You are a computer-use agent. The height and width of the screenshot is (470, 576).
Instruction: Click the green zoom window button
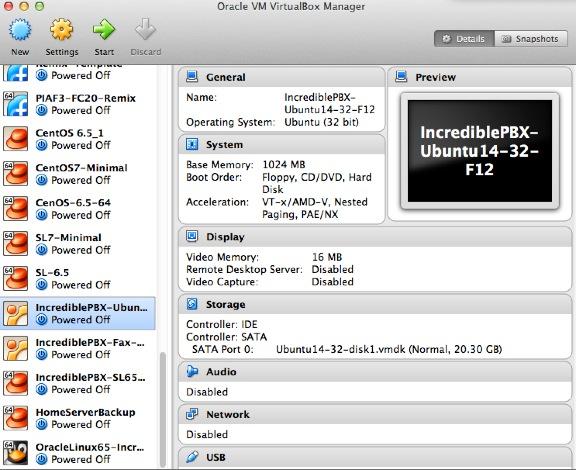point(39,6)
